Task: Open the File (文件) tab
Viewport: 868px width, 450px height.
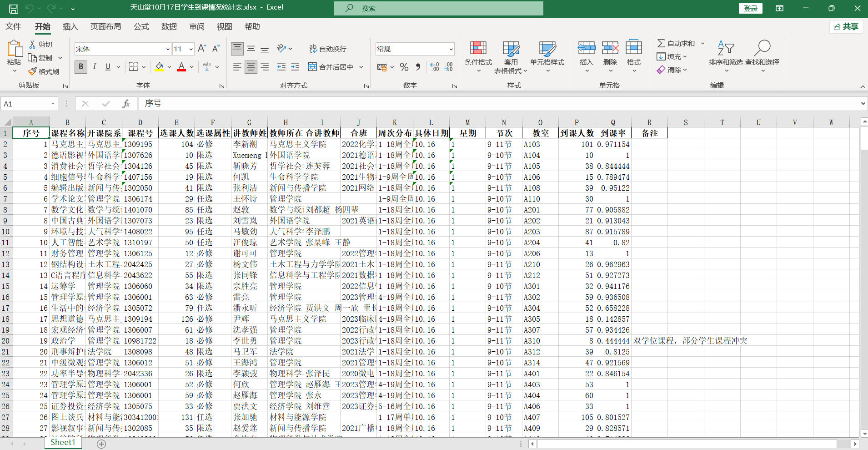Action: coord(13,26)
